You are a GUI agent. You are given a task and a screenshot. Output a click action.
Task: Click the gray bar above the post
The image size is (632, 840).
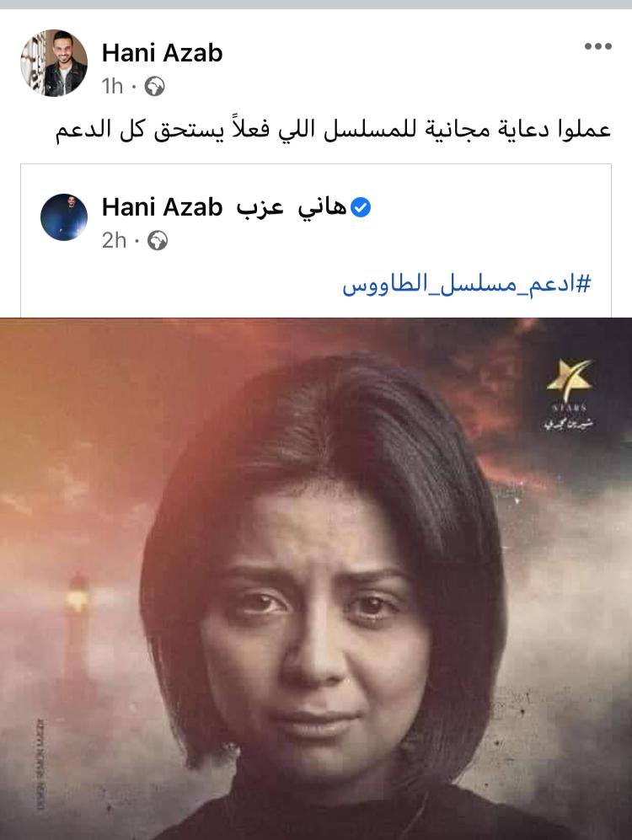pyautogui.click(x=316, y=4)
